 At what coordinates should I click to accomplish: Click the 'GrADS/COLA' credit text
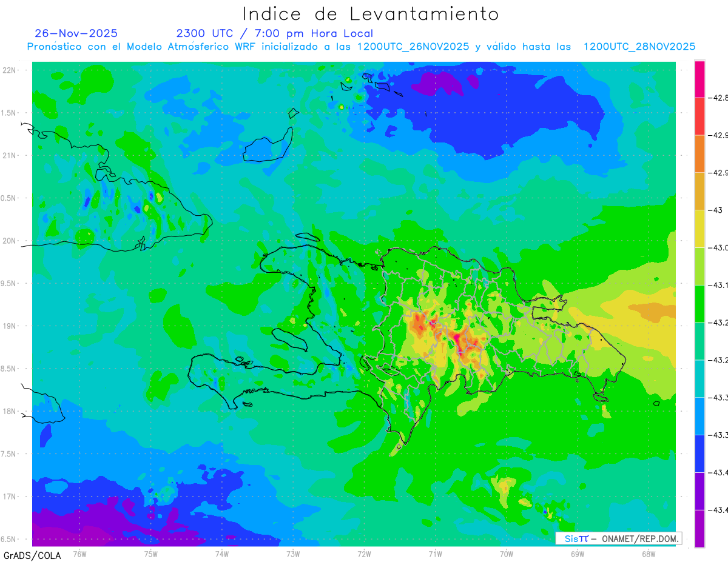32,555
